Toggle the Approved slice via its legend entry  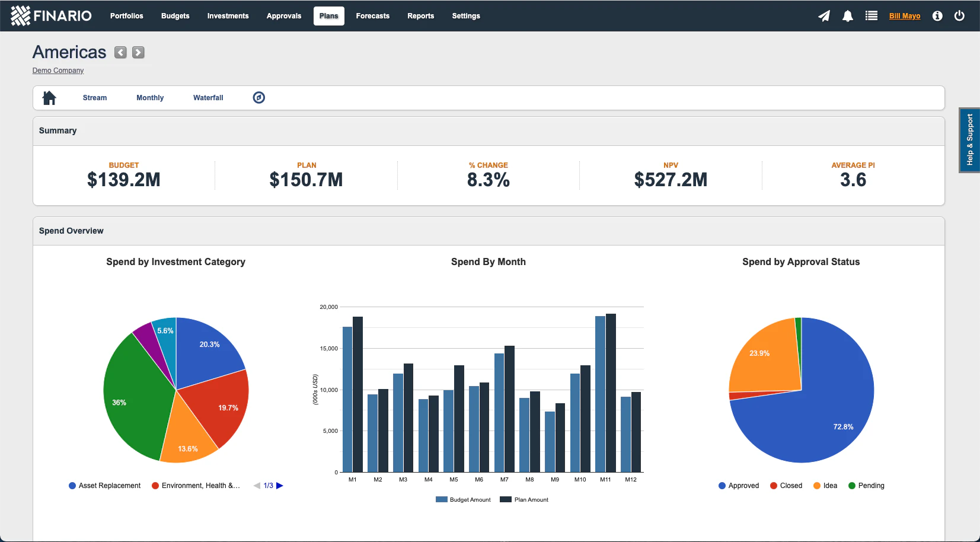(x=739, y=485)
